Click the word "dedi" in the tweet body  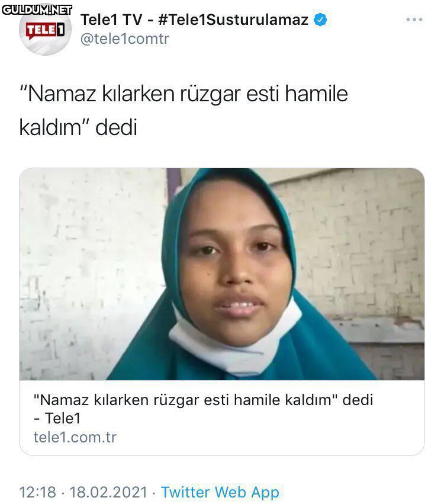(x=116, y=127)
